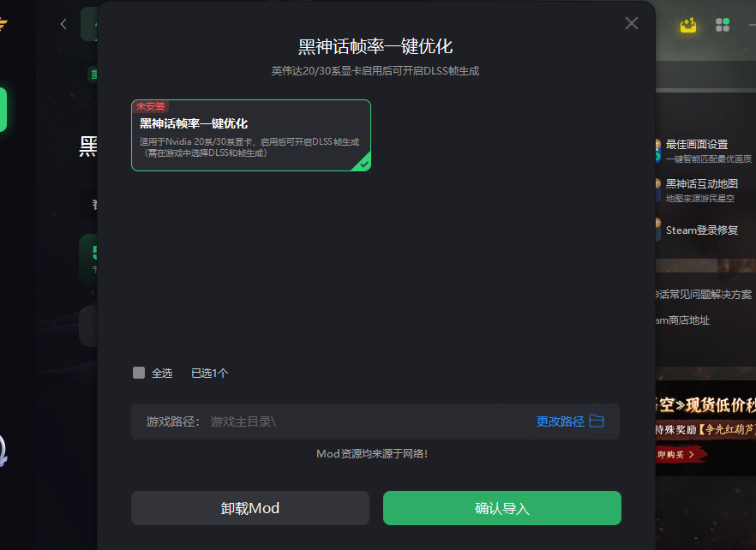Click the 更改路径 link
Viewport: 756px width, 550px height.
561,421
